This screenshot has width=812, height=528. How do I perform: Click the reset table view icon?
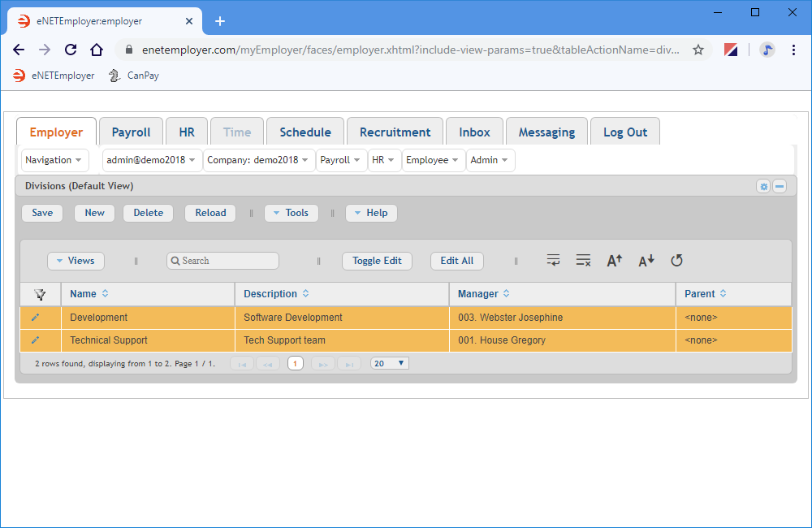click(676, 261)
